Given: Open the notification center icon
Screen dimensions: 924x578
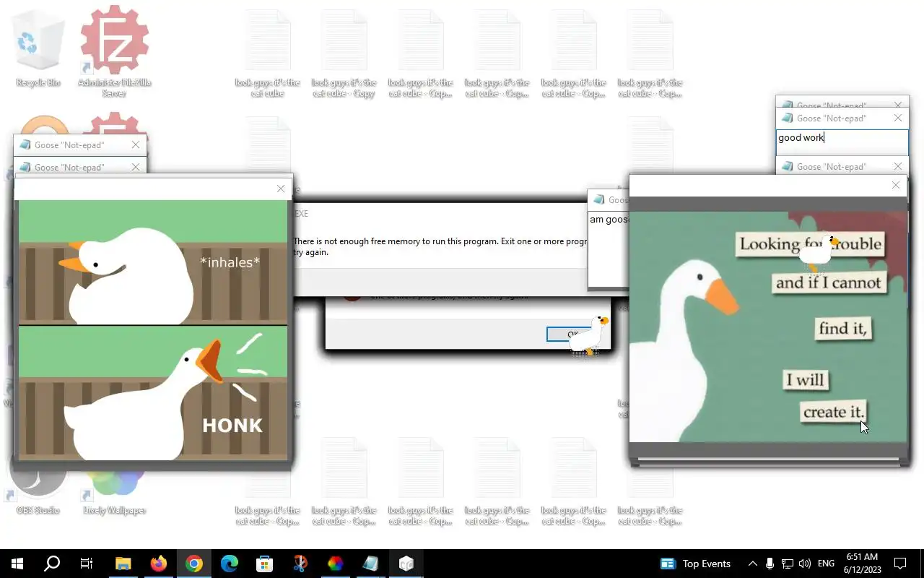Looking at the screenshot, I should click(900, 564).
